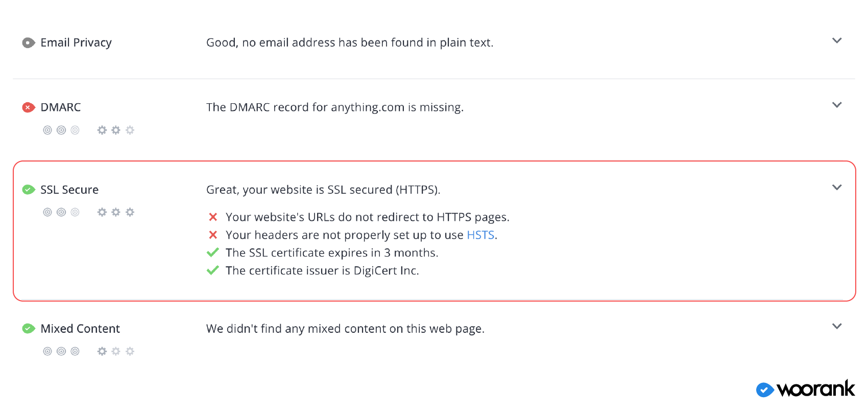Click the WooRank logo

click(805, 389)
